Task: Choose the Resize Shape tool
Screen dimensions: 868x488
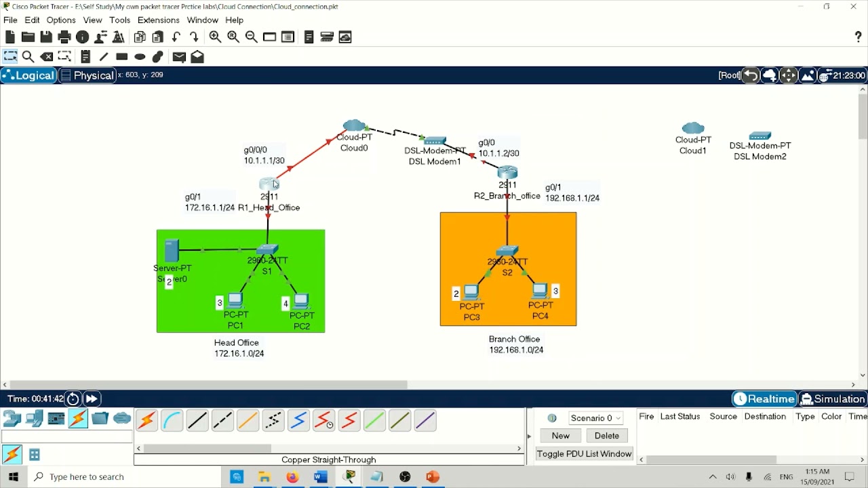Action: pos(65,57)
